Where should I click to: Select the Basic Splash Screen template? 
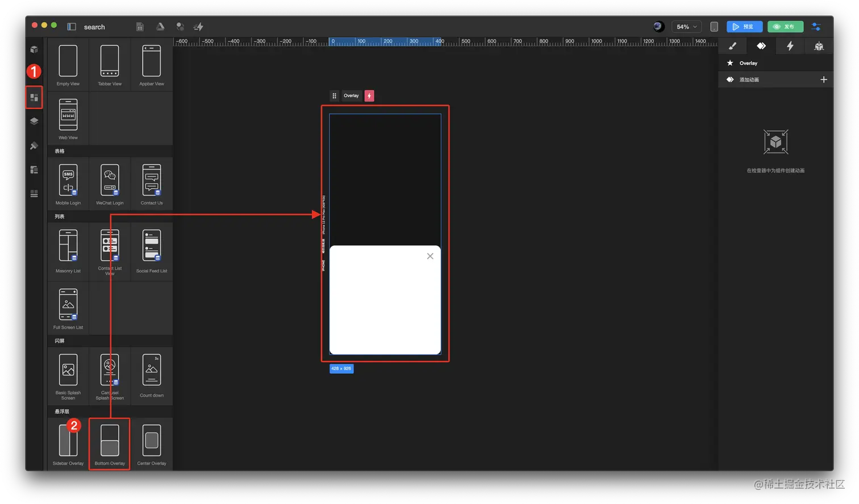[68, 375]
